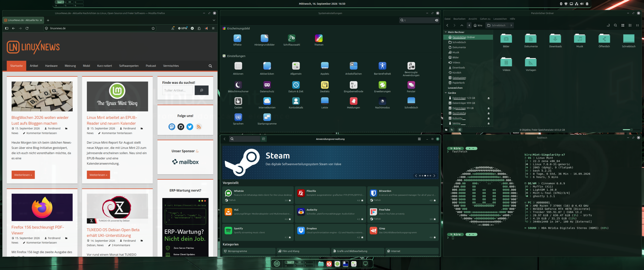
Task: Open the Film und Klang category
Action: (303, 251)
